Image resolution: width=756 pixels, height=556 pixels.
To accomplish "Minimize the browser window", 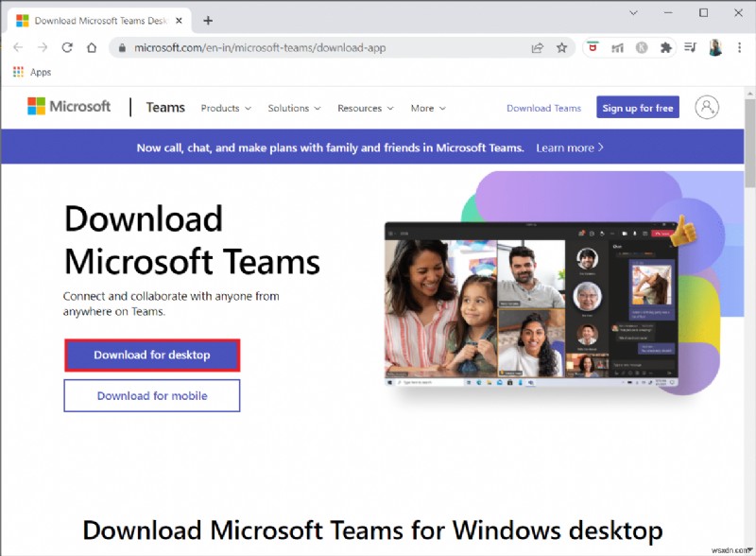I will tap(668, 13).
